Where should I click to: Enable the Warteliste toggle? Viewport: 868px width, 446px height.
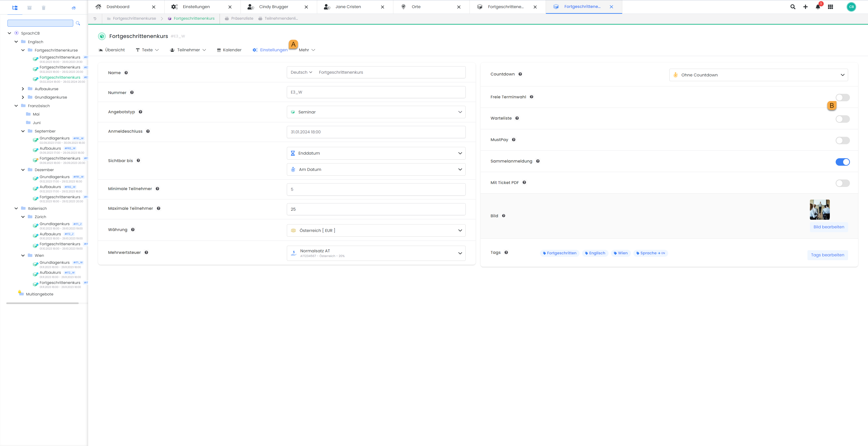842,119
